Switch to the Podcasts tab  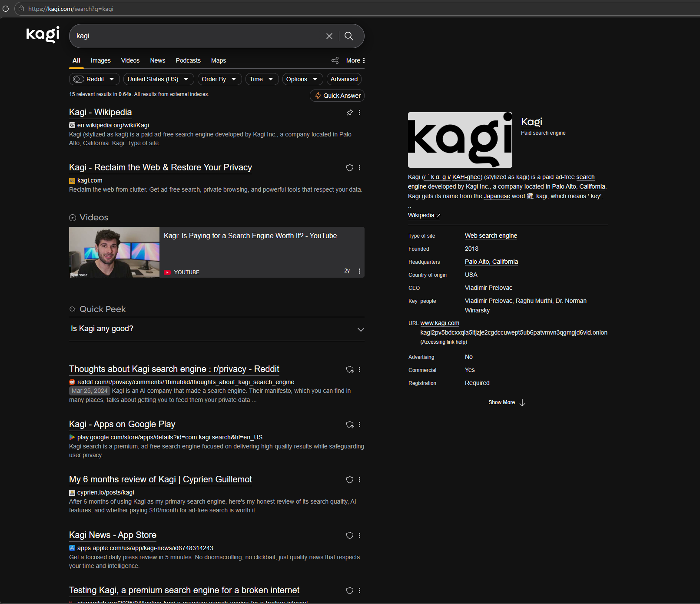click(188, 60)
